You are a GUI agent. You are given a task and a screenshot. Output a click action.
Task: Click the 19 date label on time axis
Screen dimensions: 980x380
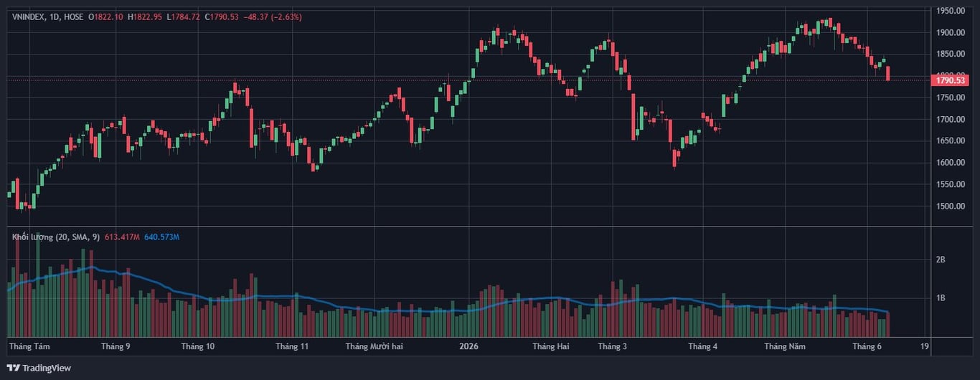coord(925,346)
